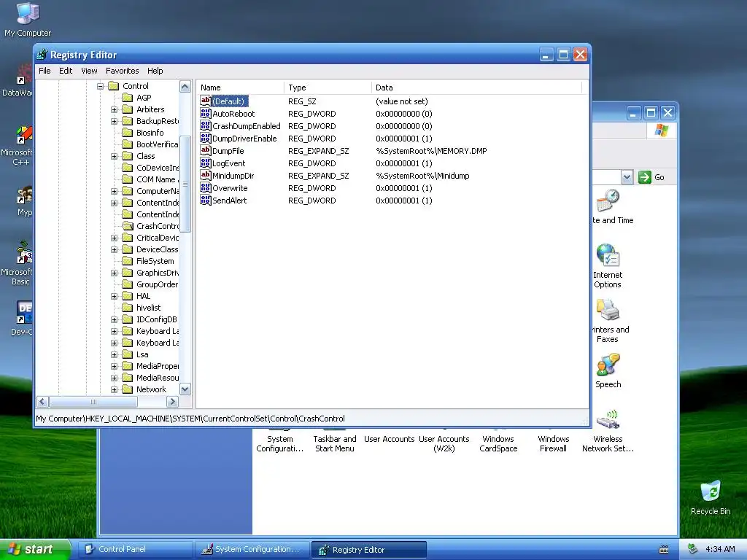This screenshot has width=747, height=560.
Task: Click the Overwrite DWORD value icon
Action: point(205,187)
